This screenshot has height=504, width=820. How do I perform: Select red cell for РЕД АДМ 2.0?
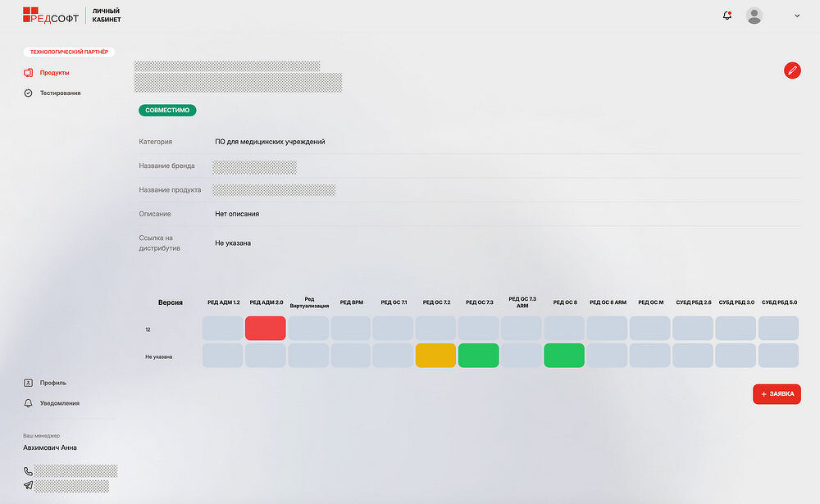point(266,329)
